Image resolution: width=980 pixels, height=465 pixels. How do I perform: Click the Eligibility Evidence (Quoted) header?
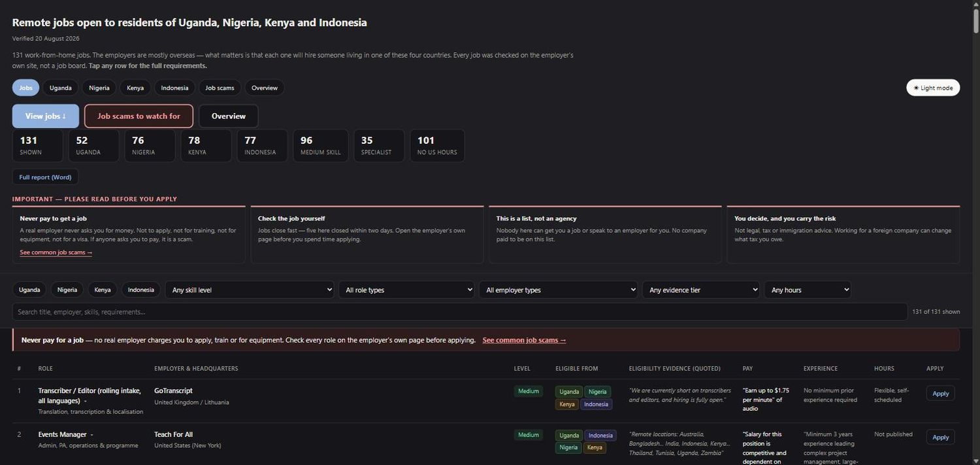[x=674, y=368]
